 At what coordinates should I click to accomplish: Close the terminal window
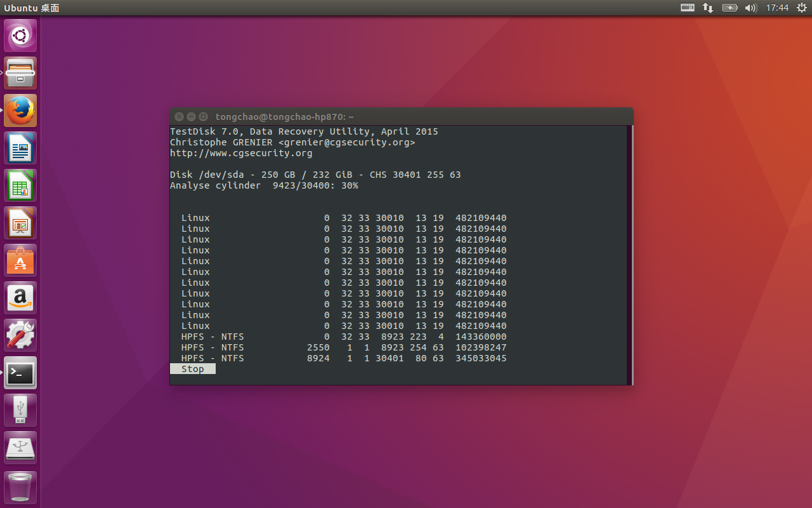pos(180,117)
